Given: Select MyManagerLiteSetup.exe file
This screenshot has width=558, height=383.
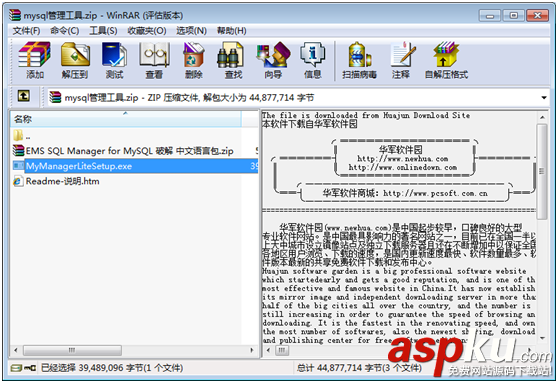Looking at the screenshot, I should click(x=135, y=166).
